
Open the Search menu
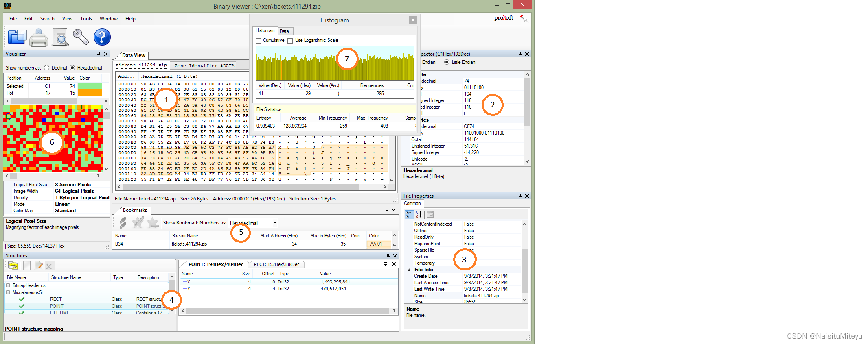coord(47,19)
